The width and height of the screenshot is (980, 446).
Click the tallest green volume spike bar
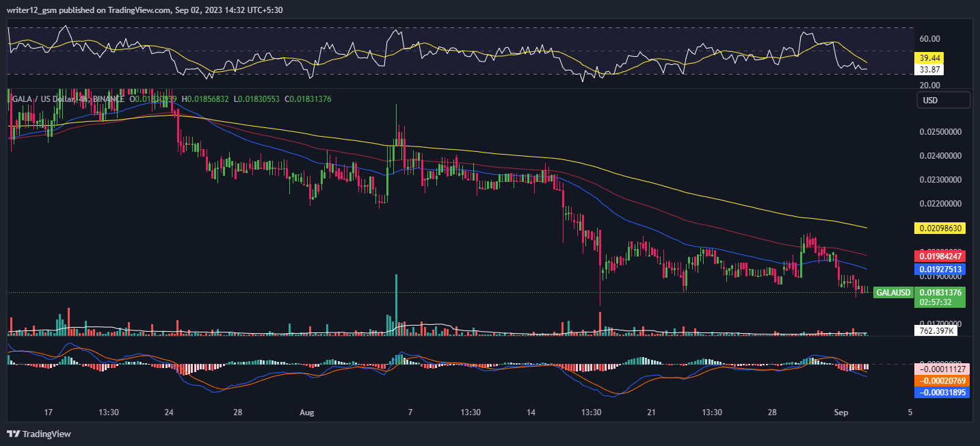point(396,304)
